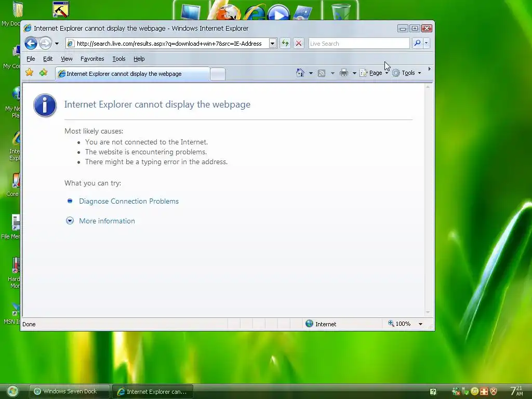Click the help question-mark tray icon
The height and width of the screenshot is (399, 532).
pos(433,392)
